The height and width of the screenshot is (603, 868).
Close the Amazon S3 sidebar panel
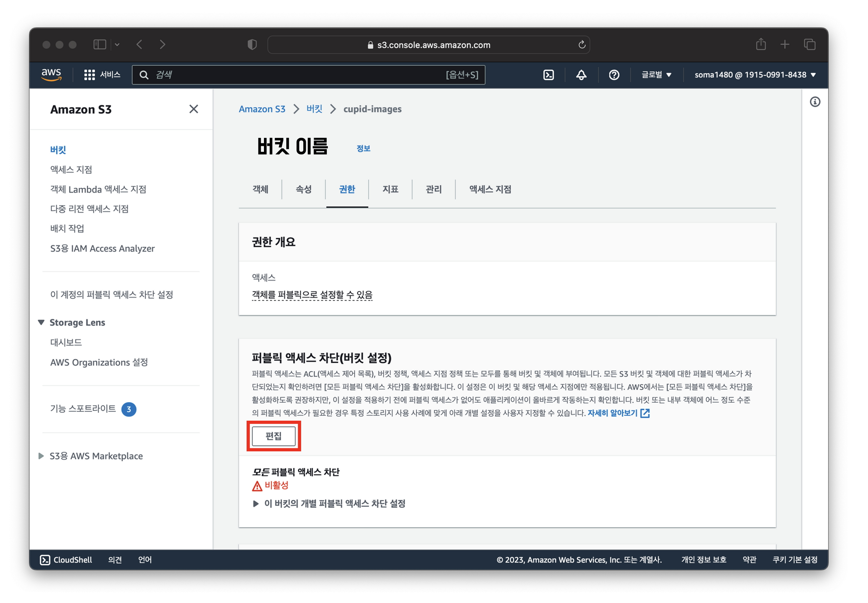pyautogui.click(x=194, y=109)
